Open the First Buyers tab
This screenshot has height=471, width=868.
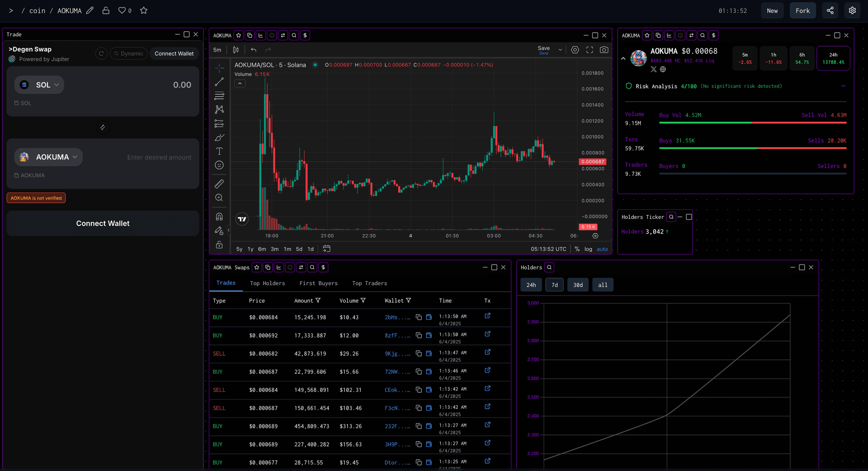[318, 283]
